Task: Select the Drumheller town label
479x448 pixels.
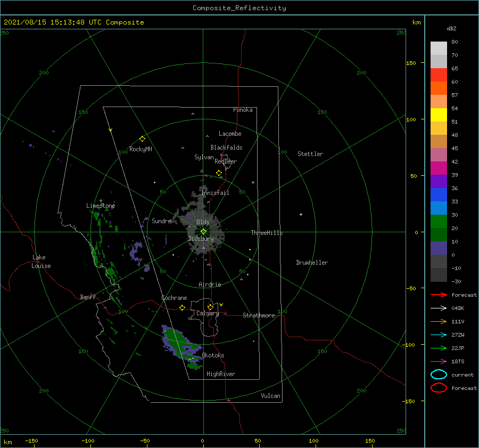Action: coord(312,263)
